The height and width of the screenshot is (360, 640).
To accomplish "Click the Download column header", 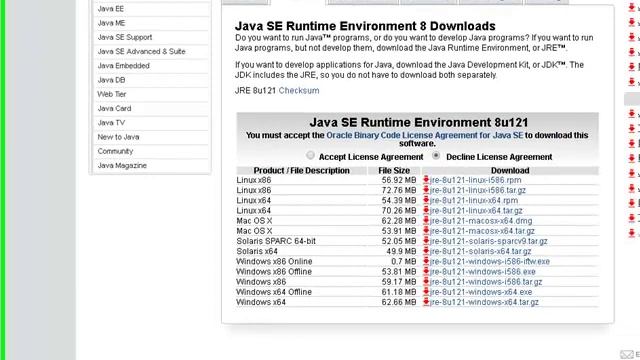I will point(510,171).
